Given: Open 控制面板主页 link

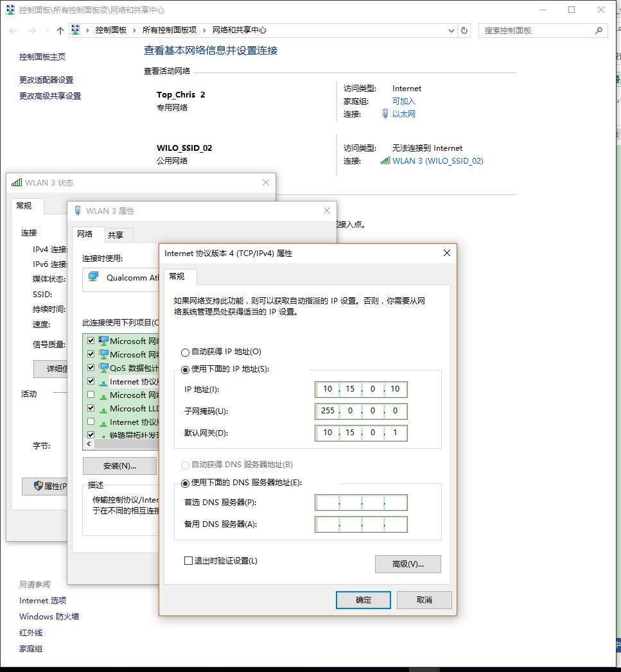Looking at the screenshot, I should pos(42,56).
